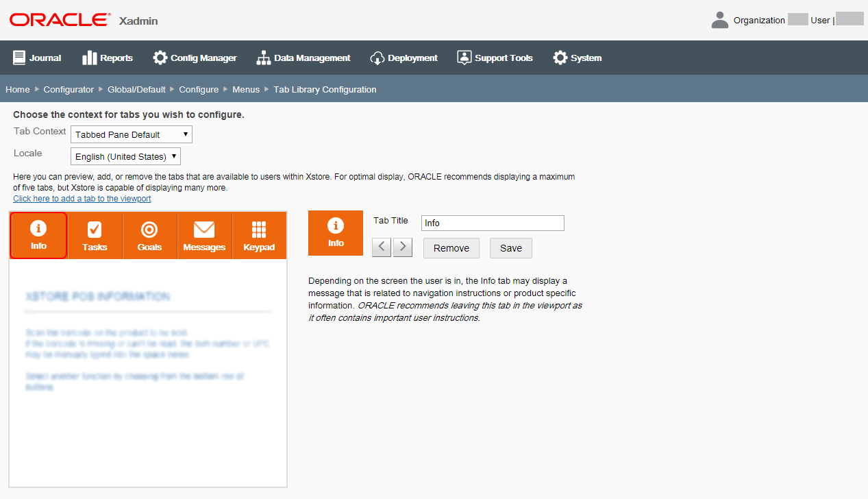868x499 pixels.
Task: Open the Journal menu
Action: coord(37,58)
